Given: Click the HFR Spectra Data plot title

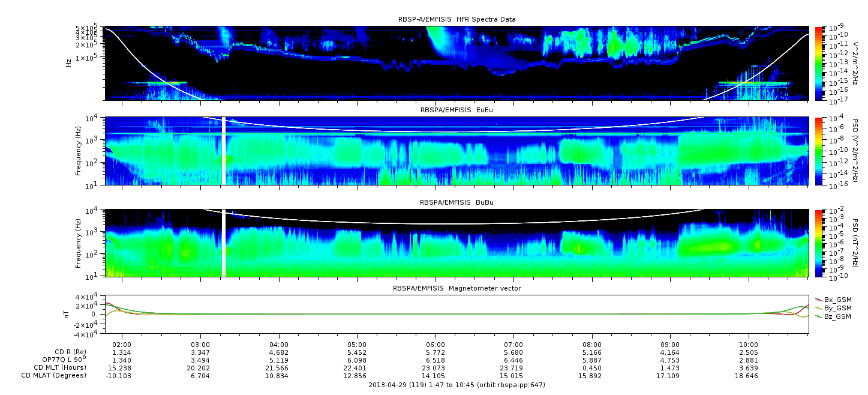Looking at the screenshot, I should (456, 20).
